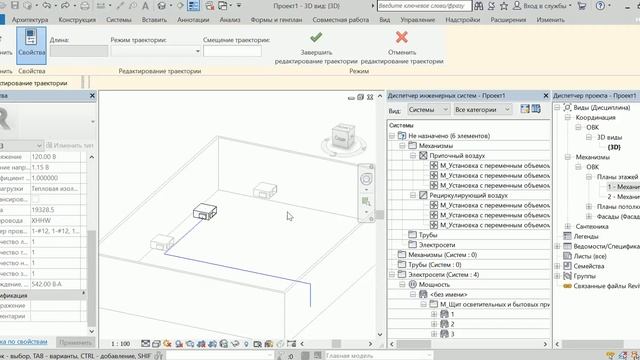Click the Undo arrow icon
Image resolution: width=640 pixels, height=360 pixels.
tap(47, 6)
